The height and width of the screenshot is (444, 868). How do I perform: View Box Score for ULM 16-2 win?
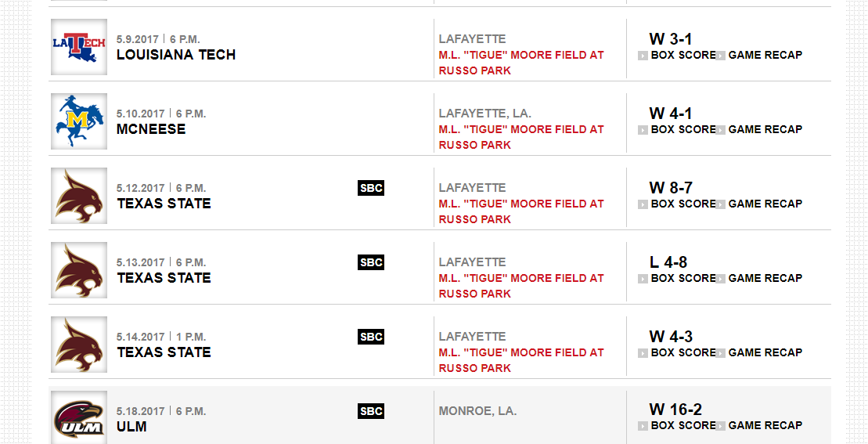point(683,425)
